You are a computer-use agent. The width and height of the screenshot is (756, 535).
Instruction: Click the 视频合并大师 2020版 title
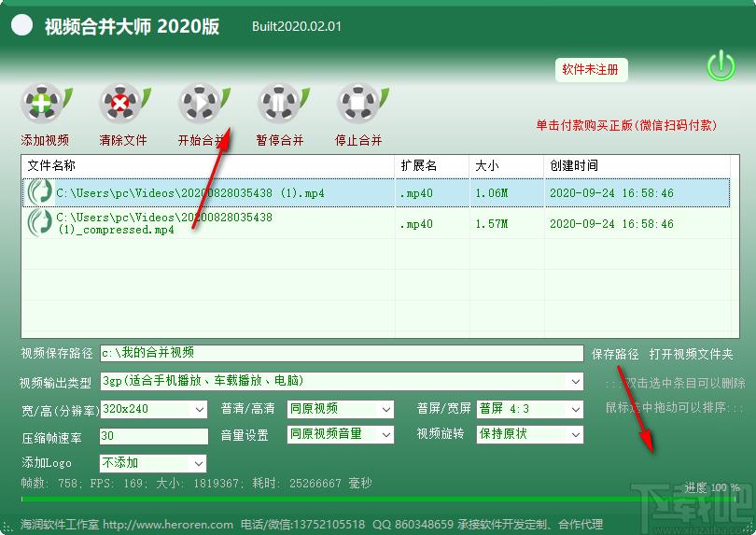point(133,26)
